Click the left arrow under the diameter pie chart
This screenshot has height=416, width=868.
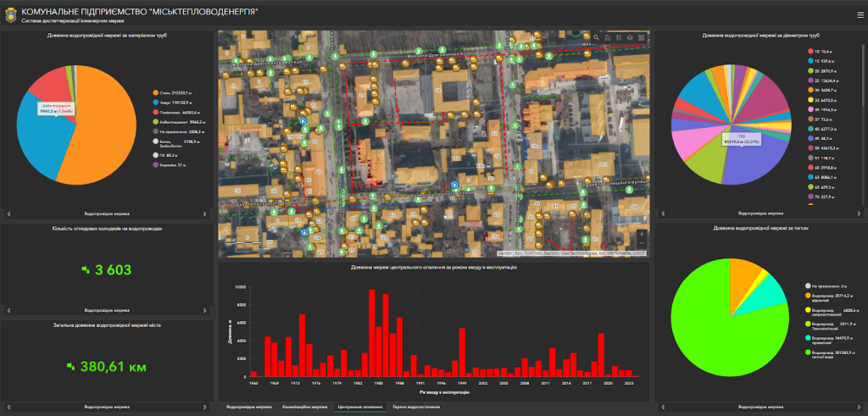tap(660, 214)
